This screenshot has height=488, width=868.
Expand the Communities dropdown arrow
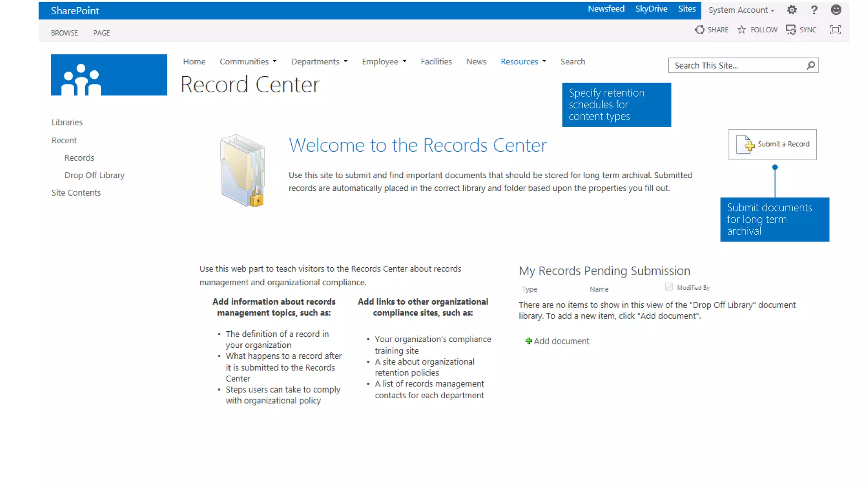275,61
